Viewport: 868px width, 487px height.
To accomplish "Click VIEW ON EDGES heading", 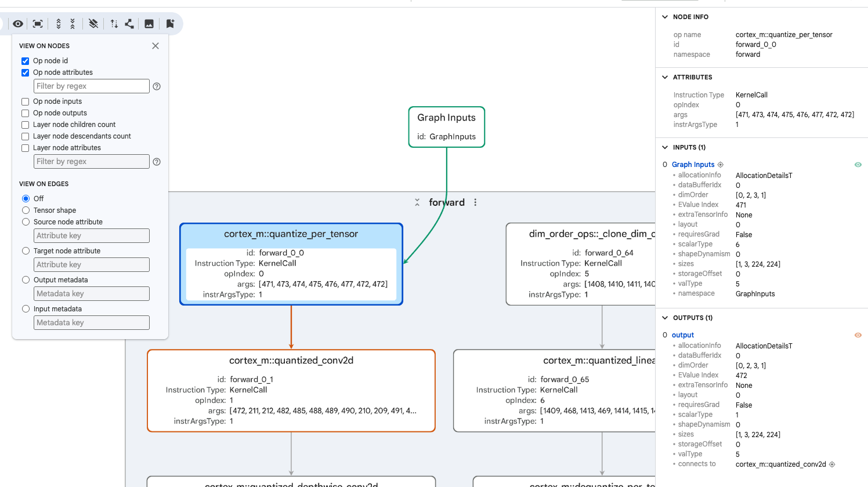I will click(44, 184).
